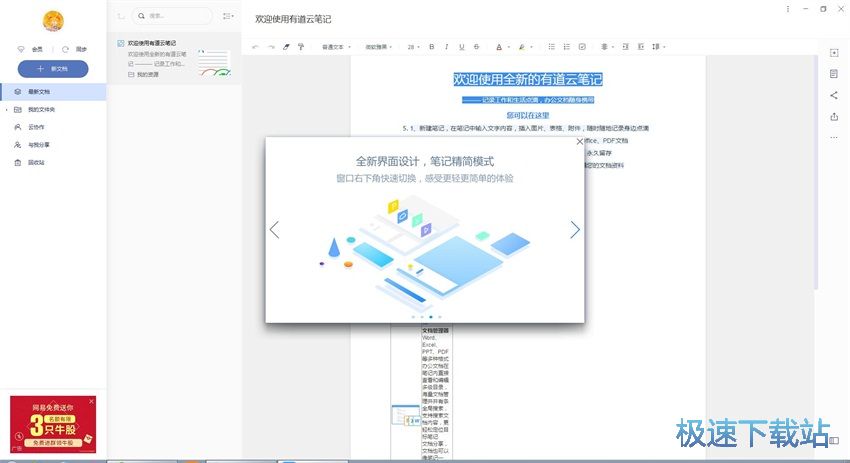
Task: Apply the font color A button
Action: 499,47
